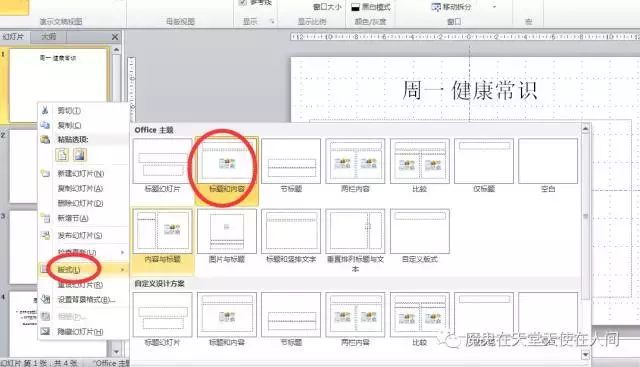
Task: Choose 隐藏幻灯片 (Hide Slide) entry
Action: click(x=80, y=332)
